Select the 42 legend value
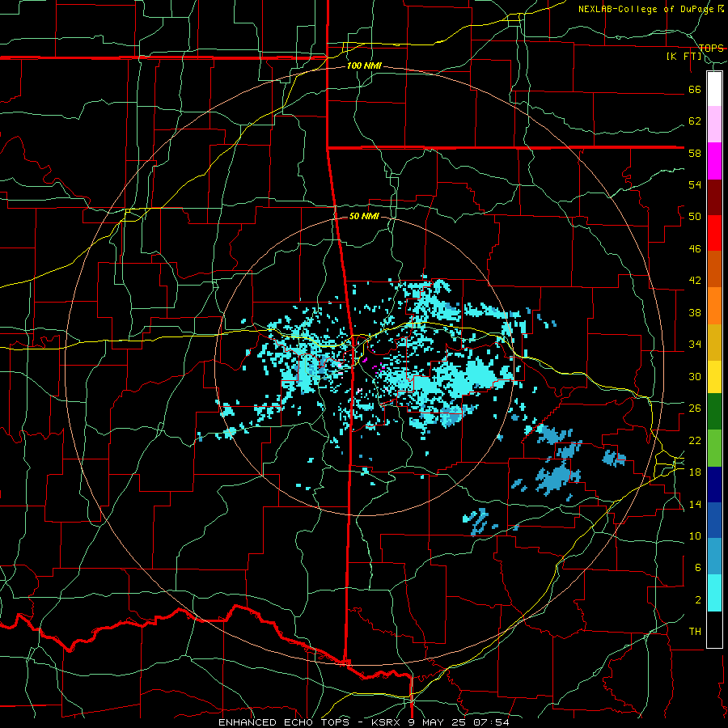The image size is (728, 728). tap(695, 280)
